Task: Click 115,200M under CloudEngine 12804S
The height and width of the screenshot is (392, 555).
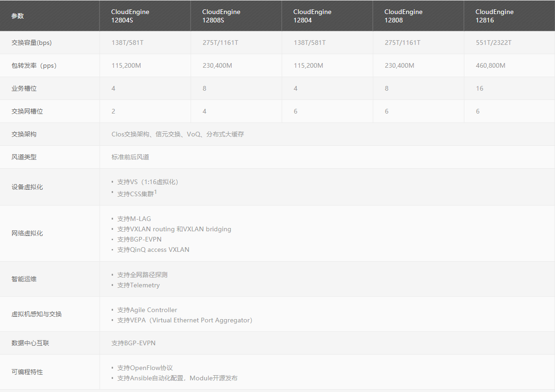Action: tap(126, 65)
